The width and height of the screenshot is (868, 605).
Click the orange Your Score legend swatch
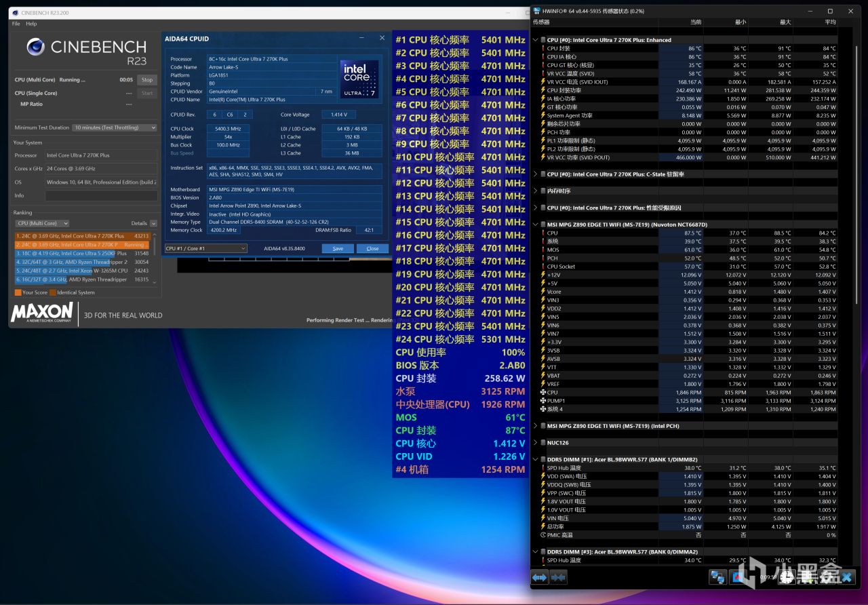pos(18,292)
